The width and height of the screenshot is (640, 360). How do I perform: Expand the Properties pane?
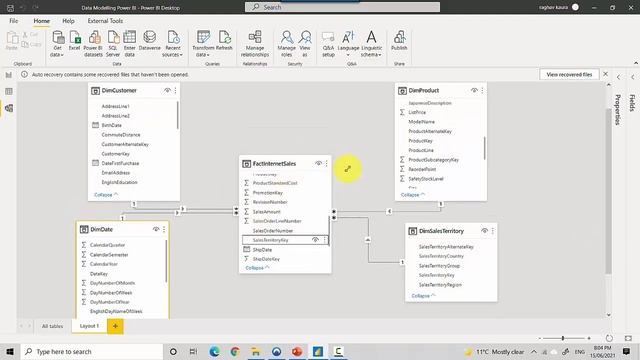point(618,77)
